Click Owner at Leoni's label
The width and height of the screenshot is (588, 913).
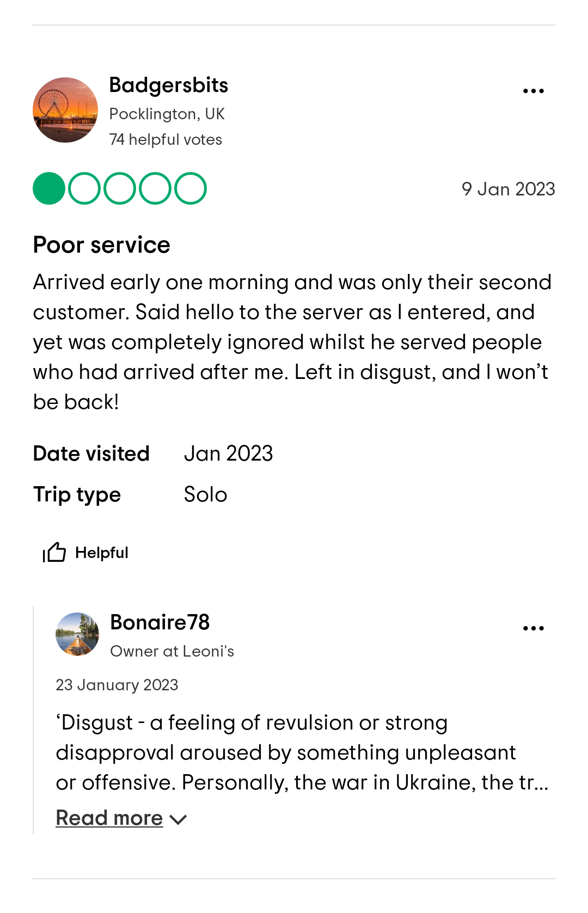[172, 651]
